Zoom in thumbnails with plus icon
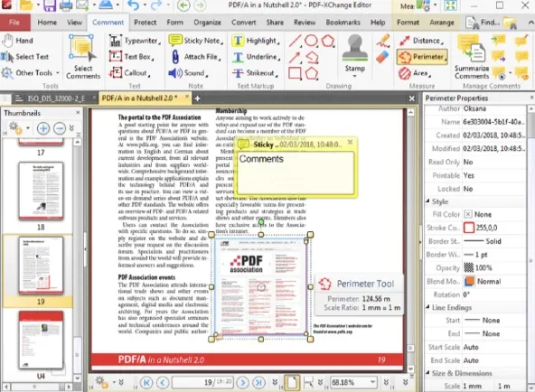 43,128
